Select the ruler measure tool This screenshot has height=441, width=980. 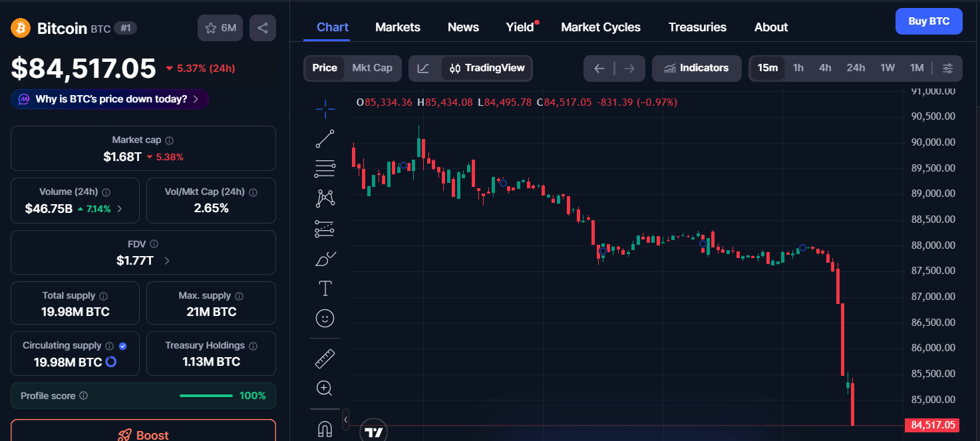[x=325, y=359]
